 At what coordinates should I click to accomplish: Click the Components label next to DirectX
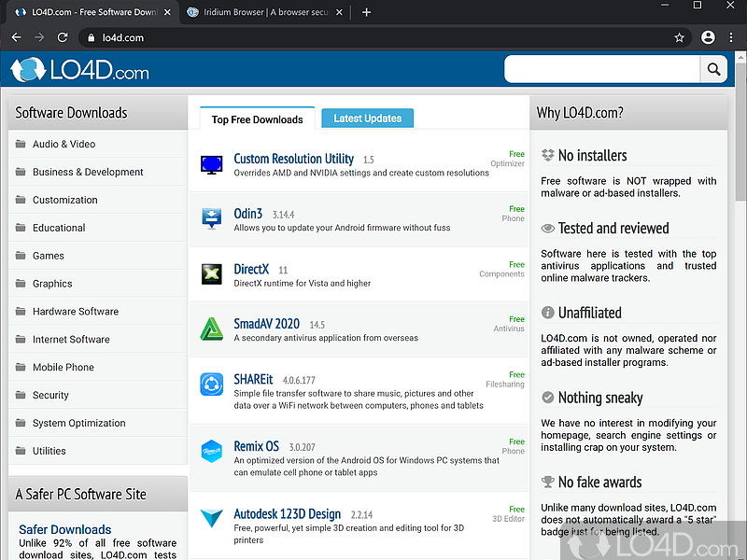tap(501, 273)
